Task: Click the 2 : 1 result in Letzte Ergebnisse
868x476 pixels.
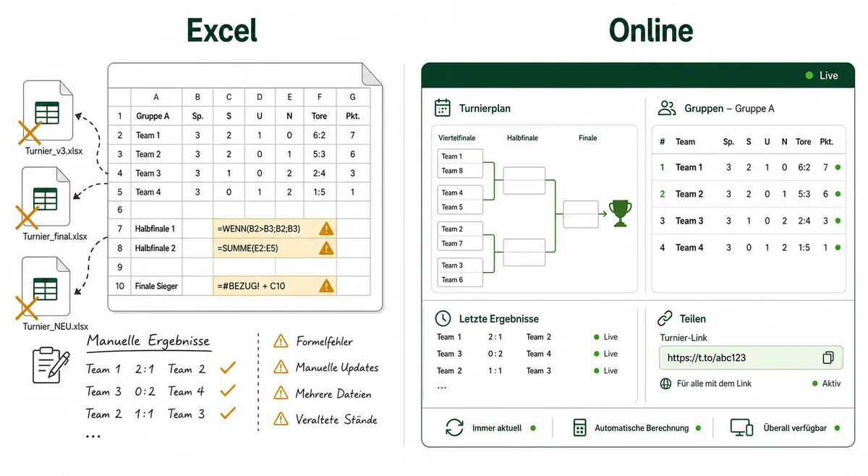Action: [495, 337]
